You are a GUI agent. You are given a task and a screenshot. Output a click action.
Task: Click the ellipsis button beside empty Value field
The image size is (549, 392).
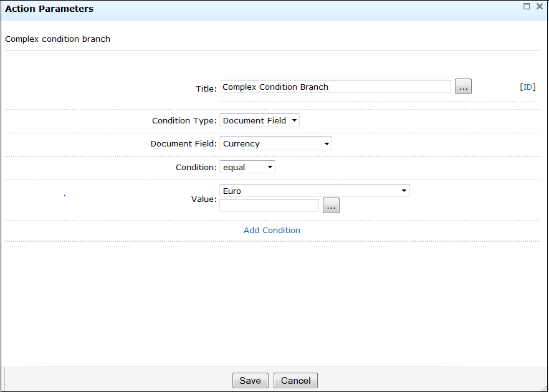pyautogui.click(x=332, y=205)
